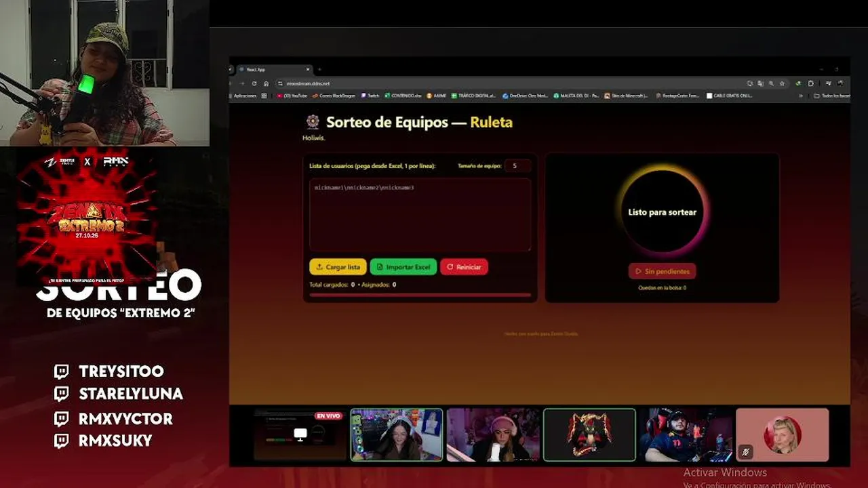Image resolution: width=868 pixels, height=488 pixels.
Task: Select the React App browser tab
Action: pos(274,69)
